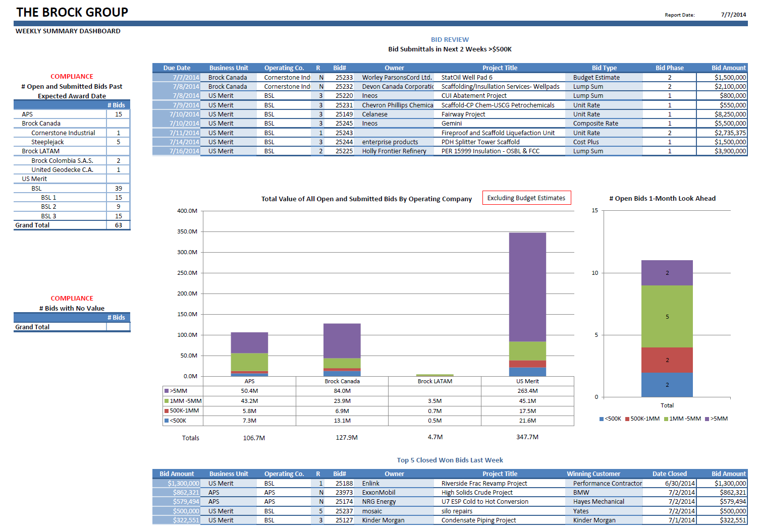
Task: Click the Grand Total 63 value
Action: 118,225
